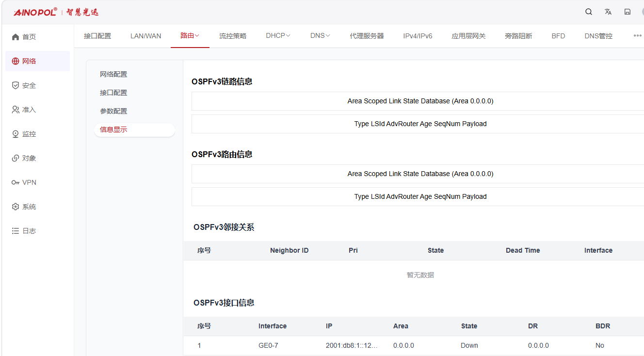Screen dimensions: 644x356
Task: Click the search magnifier icon
Action: [x=589, y=12]
